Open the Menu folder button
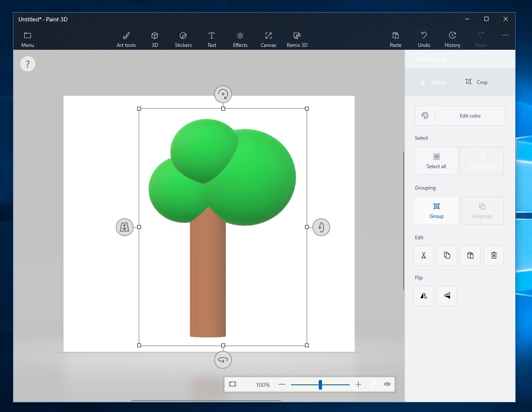The width and height of the screenshot is (532, 412). tap(28, 39)
